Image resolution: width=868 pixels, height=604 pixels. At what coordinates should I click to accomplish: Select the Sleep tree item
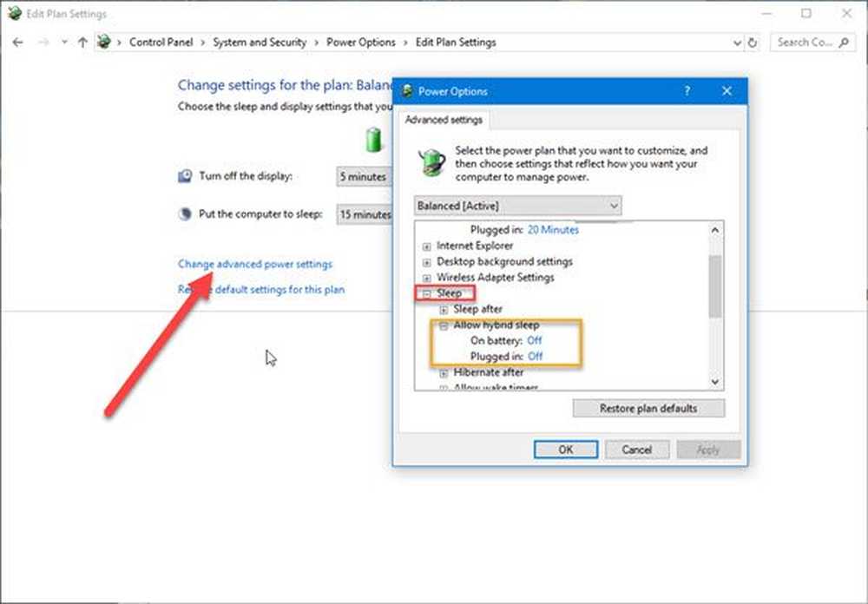(449, 292)
